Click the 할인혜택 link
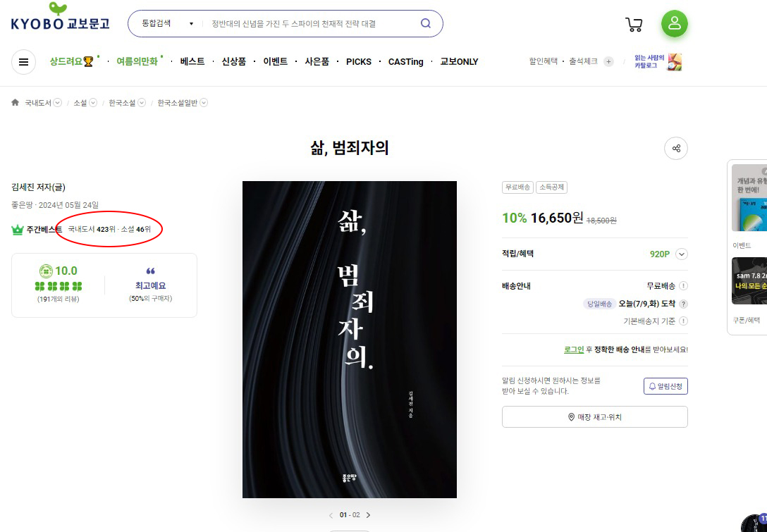The image size is (767, 532). 543,61
